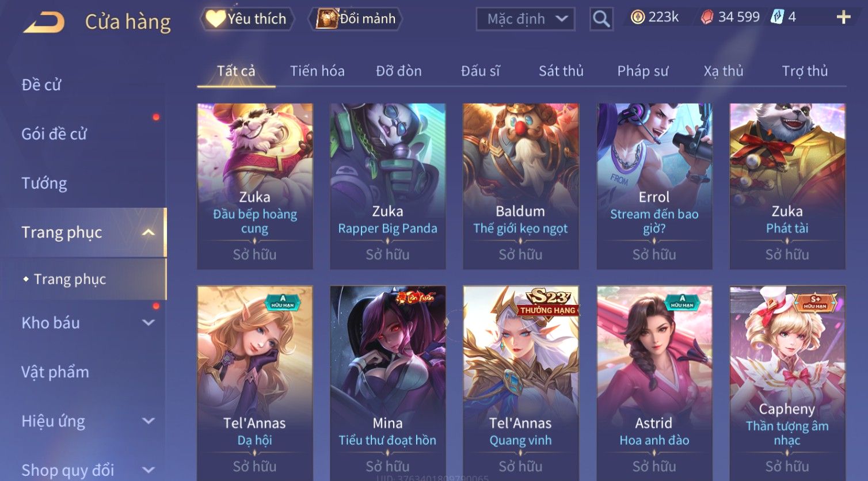Click the back arrow icon

pyautogui.click(x=44, y=22)
